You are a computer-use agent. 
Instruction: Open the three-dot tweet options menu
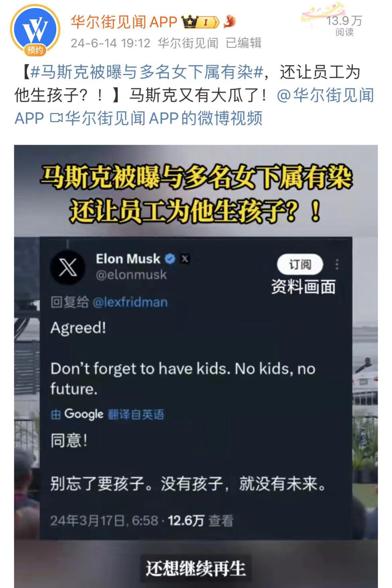point(337,264)
